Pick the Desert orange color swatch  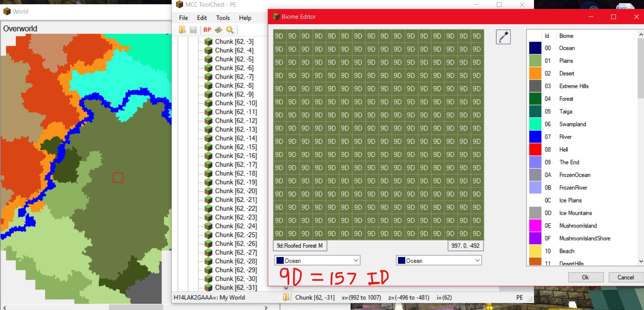(x=535, y=73)
